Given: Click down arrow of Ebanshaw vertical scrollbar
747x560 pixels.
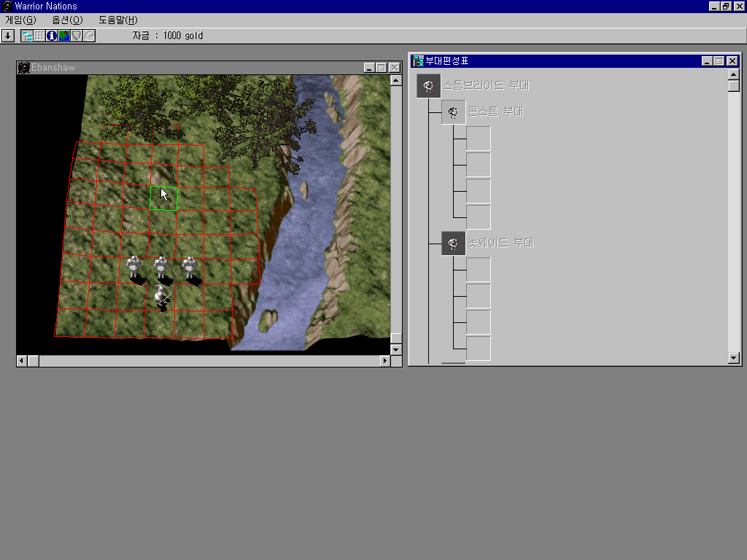Looking at the screenshot, I should click(x=396, y=349).
